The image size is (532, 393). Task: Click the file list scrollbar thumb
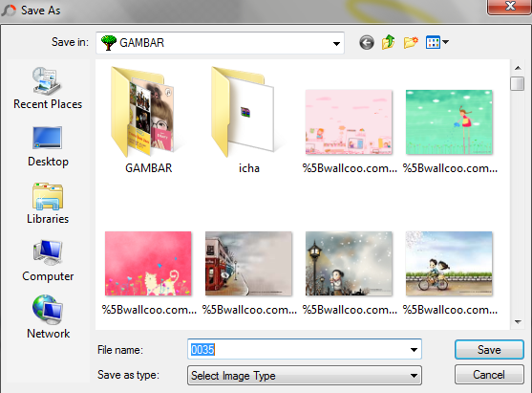click(x=518, y=83)
